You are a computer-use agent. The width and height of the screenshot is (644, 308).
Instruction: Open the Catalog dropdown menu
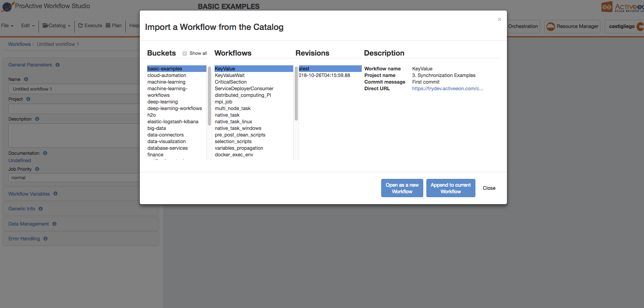56,26
